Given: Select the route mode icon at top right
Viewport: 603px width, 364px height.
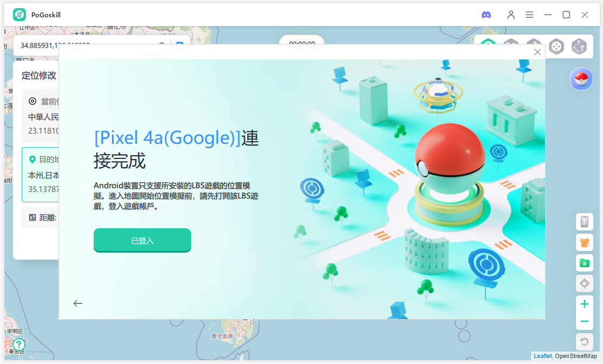Looking at the screenshot, I should click(x=579, y=47).
